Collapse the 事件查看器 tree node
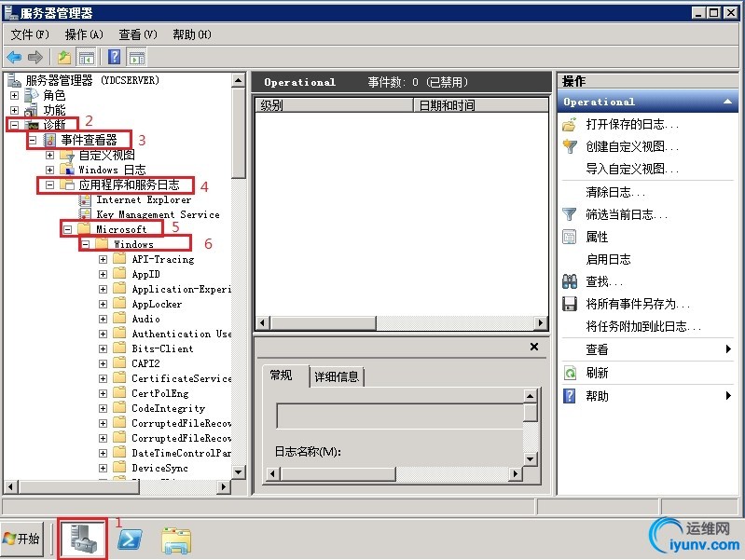Viewport: 745px width, 560px height. [x=33, y=140]
